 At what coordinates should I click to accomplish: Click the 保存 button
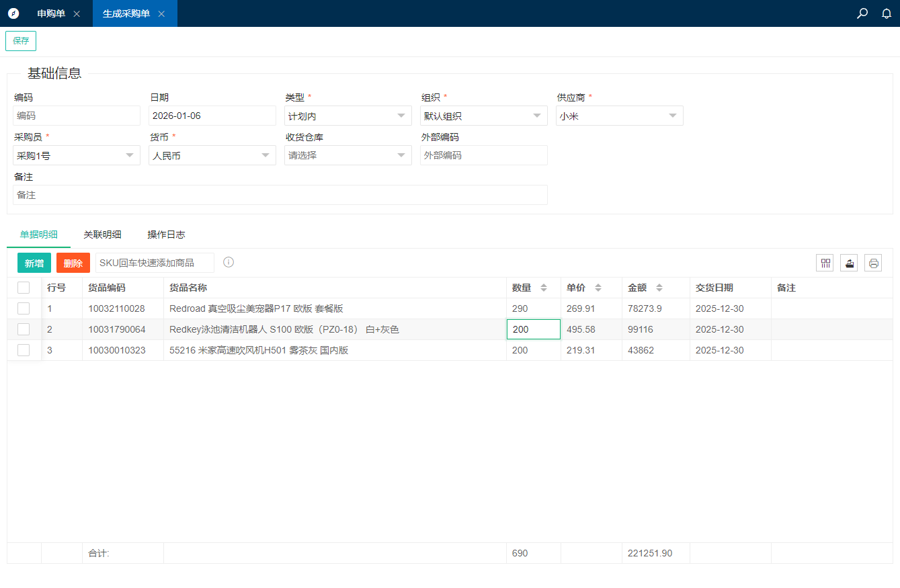21,40
